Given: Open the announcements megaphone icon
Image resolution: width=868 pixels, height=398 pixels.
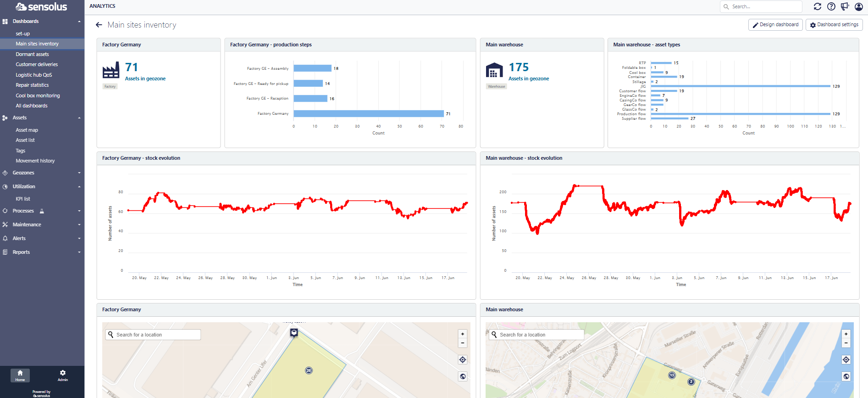Looking at the screenshot, I should (845, 6).
